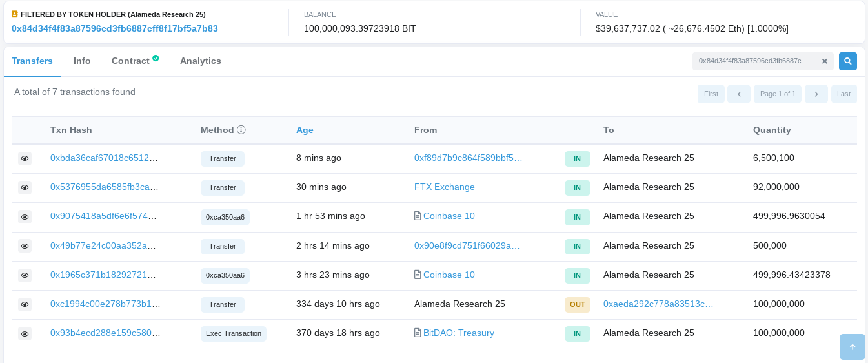The image size is (868, 363).
Task: Open Coinbase 10 link in 1 hr 53 mins row
Action: pyautogui.click(x=449, y=216)
